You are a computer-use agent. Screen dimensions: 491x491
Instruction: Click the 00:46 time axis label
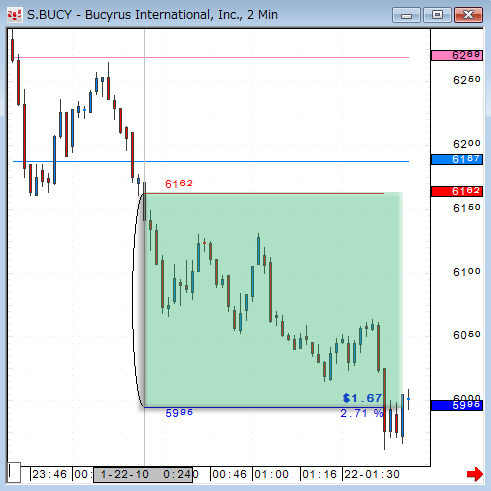coord(229,474)
